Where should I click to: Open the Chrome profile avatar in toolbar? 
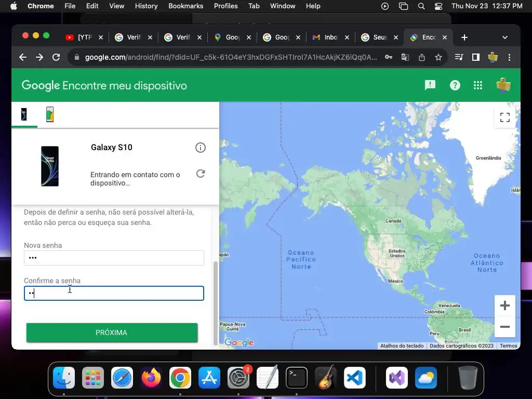pyautogui.click(x=493, y=57)
